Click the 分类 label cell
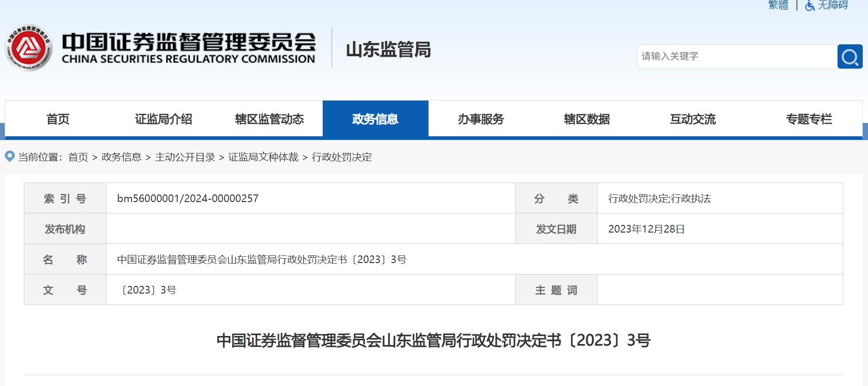The image size is (868, 386). pos(556,198)
